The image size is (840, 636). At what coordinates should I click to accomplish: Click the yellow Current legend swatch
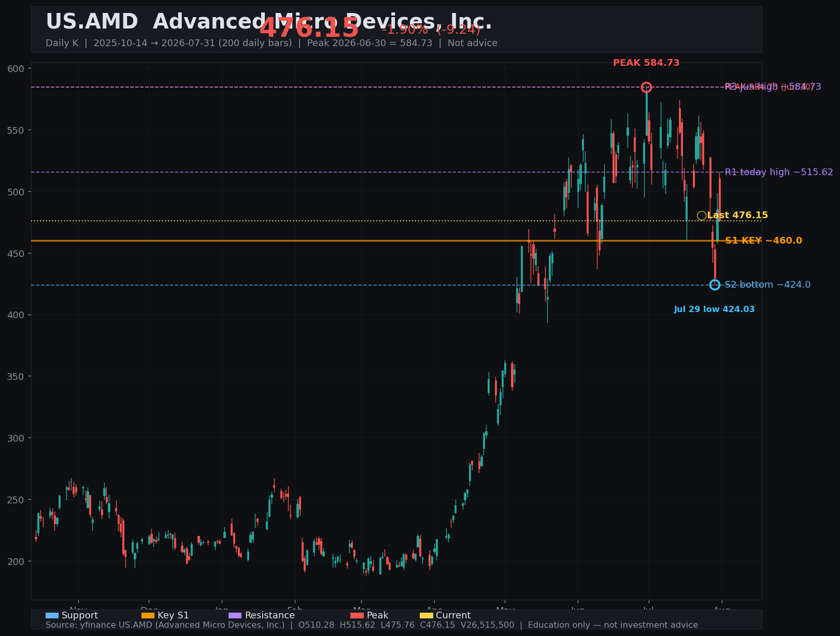point(426,615)
